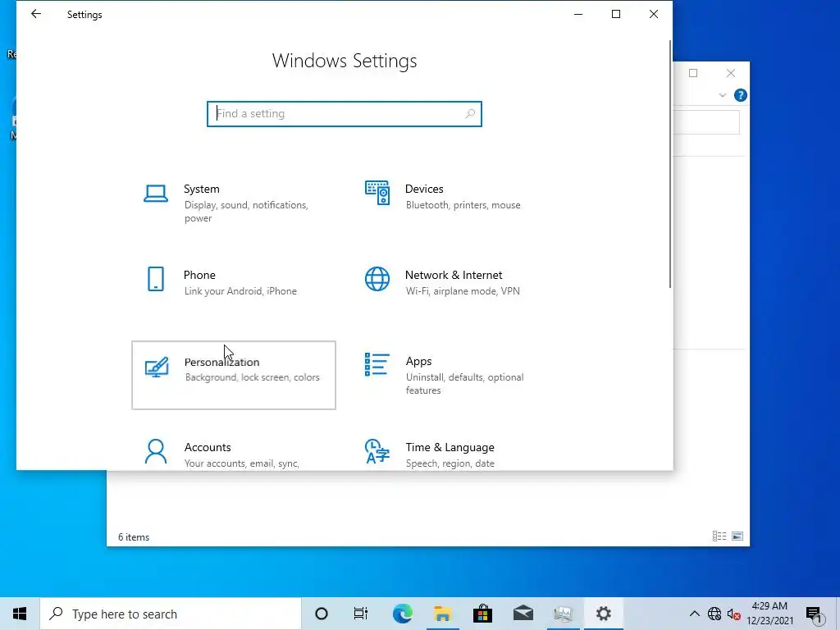The image size is (840, 630).
Task: Open the System title link
Action: coord(202,189)
